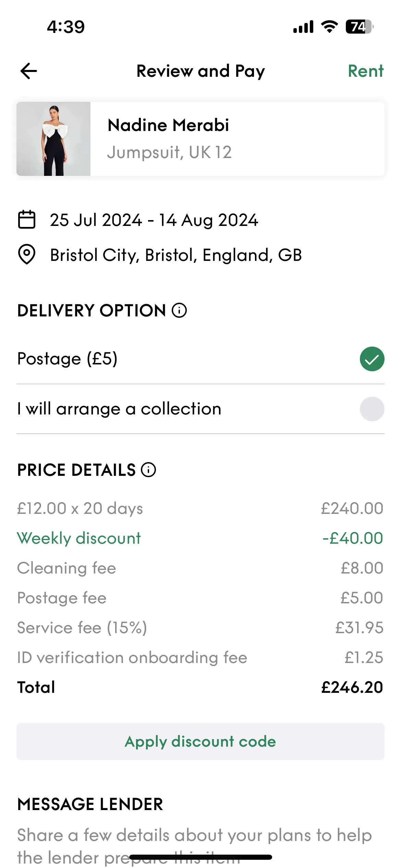Tap the Bristol City location text
Image resolution: width=401 pixels, height=868 pixels.
176,255
